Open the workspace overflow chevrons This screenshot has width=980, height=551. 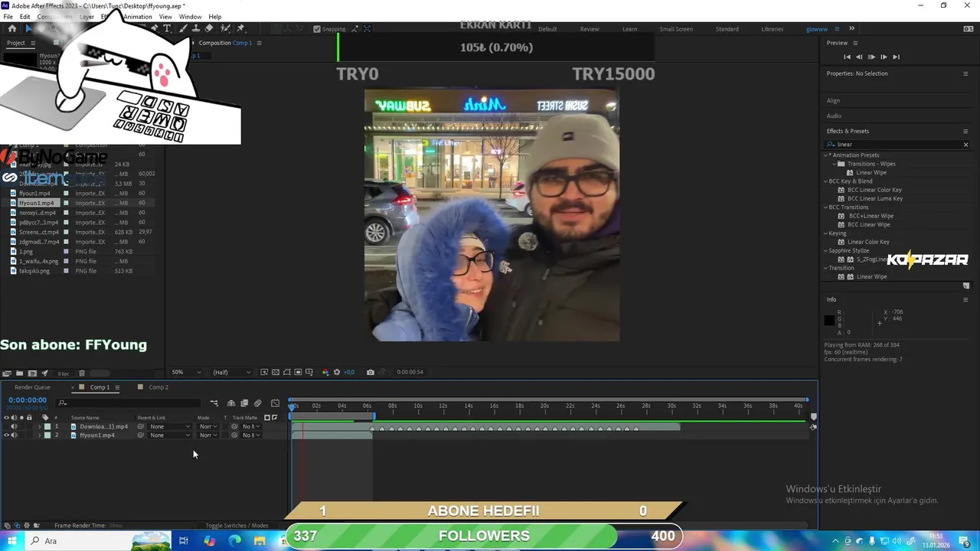[851, 29]
